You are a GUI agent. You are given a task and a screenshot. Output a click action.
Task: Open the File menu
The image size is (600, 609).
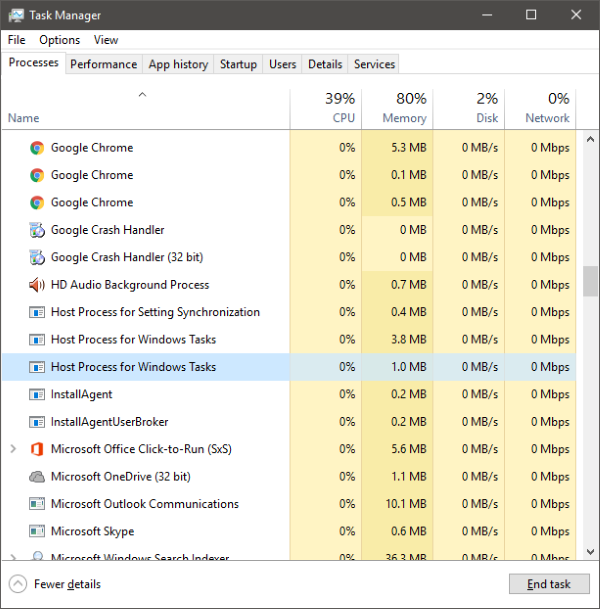click(16, 40)
